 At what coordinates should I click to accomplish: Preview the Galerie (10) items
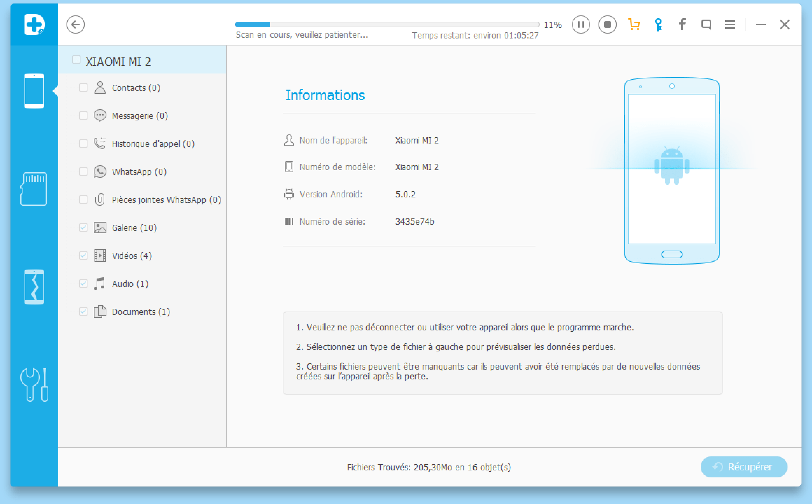point(134,228)
